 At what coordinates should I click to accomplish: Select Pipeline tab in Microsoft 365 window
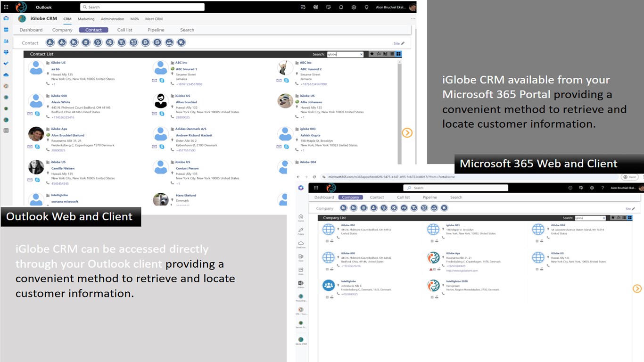[430, 197]
